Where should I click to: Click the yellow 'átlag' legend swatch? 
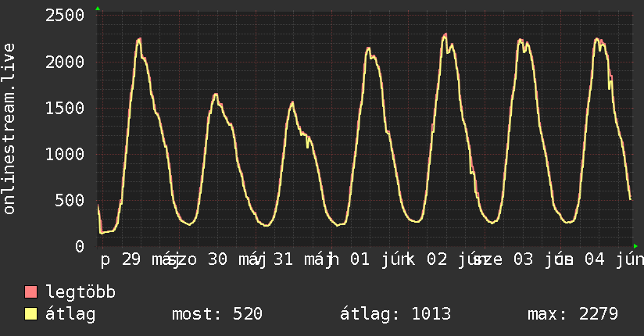click(x=30, y=314)
